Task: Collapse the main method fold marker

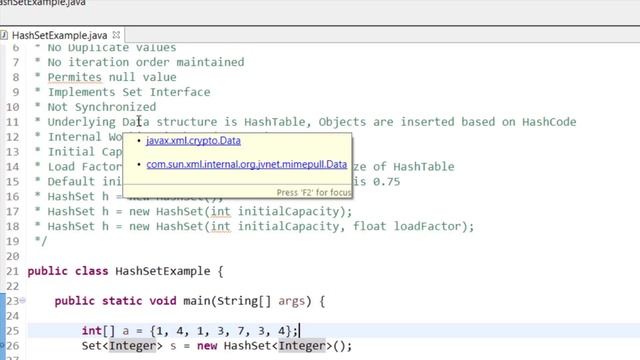Action: tap(23, 301)
